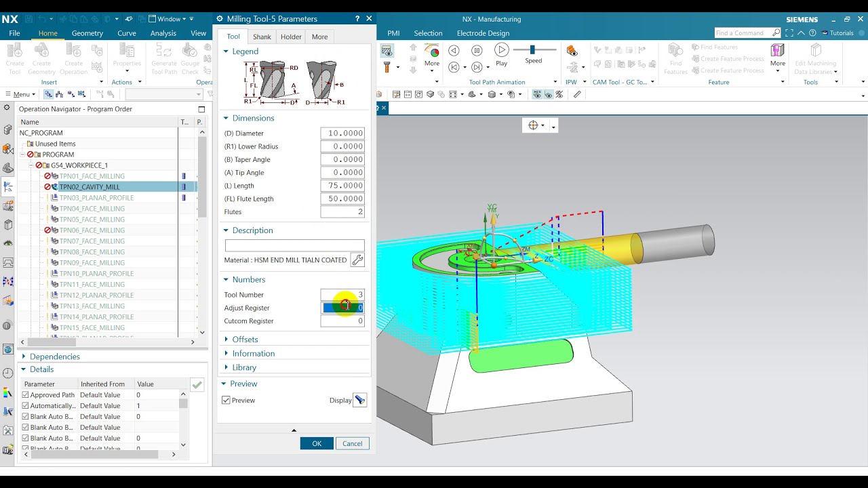Click the Program Order View icon
The image size is (868, 488).
pyautogui.click(x=48, y=94)
